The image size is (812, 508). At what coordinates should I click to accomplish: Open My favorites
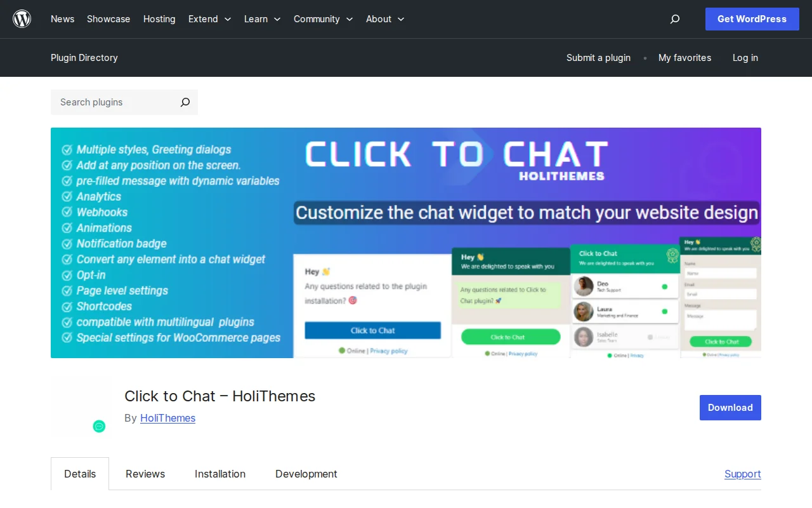684,58
